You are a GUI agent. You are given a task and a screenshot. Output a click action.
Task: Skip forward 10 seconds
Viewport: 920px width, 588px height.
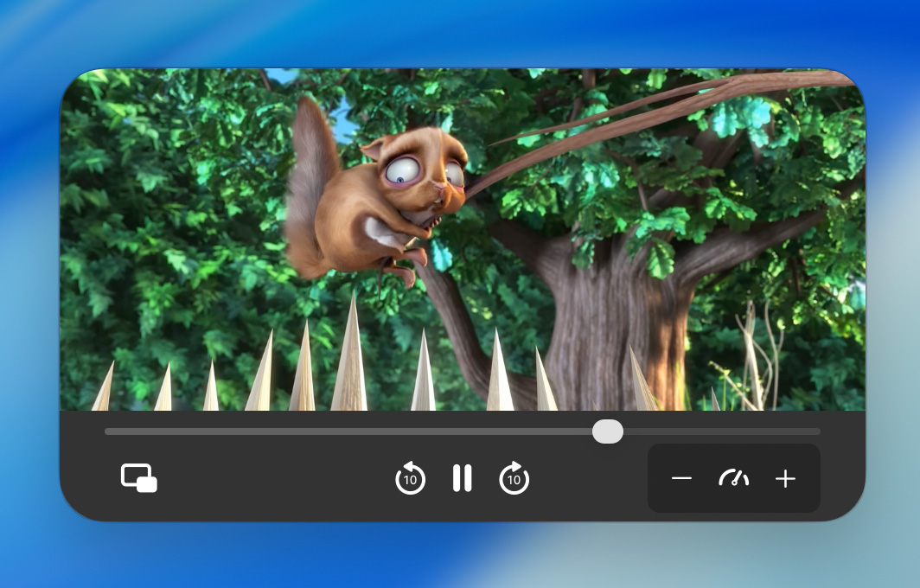(514, 478)
